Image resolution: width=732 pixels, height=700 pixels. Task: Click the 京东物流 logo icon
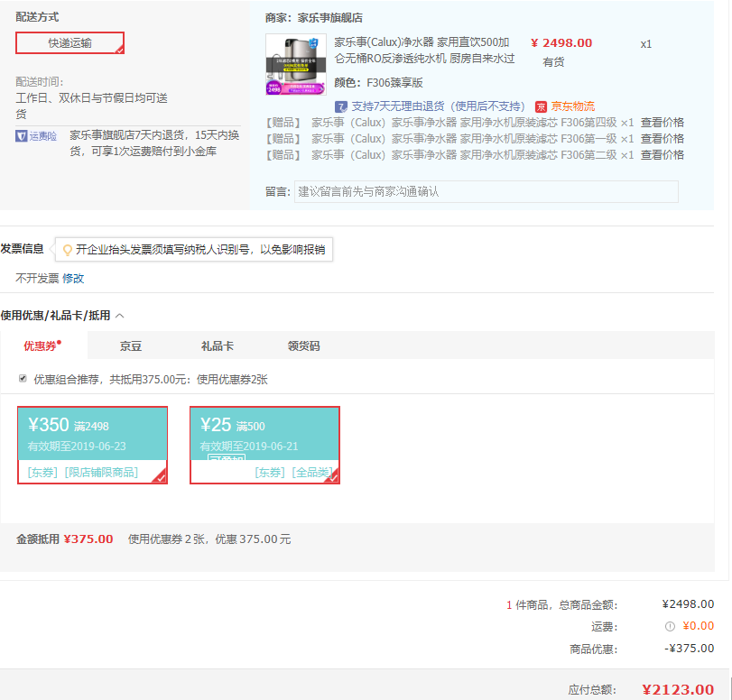point(541,106)
